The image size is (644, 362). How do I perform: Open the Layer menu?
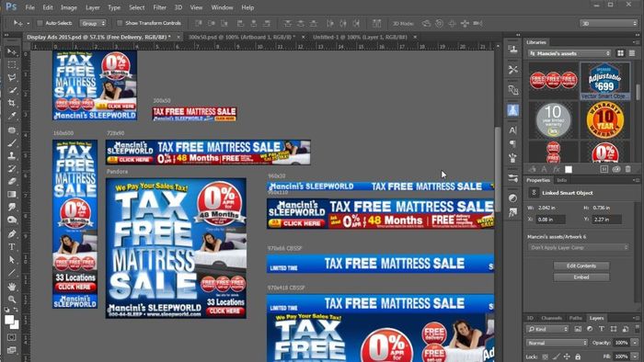tap(92, 7)
